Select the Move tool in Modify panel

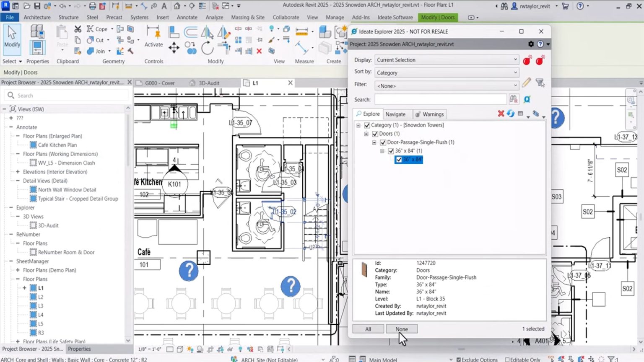(174, 47)
